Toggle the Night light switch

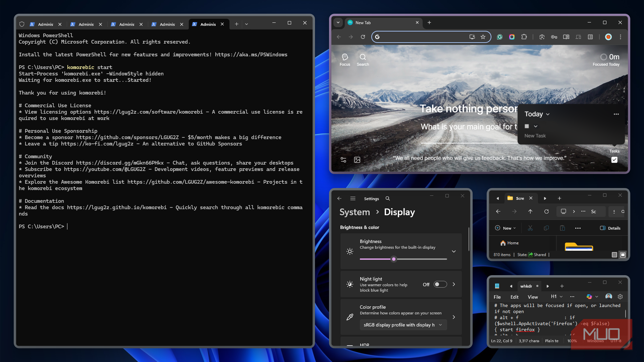point(440,284)
